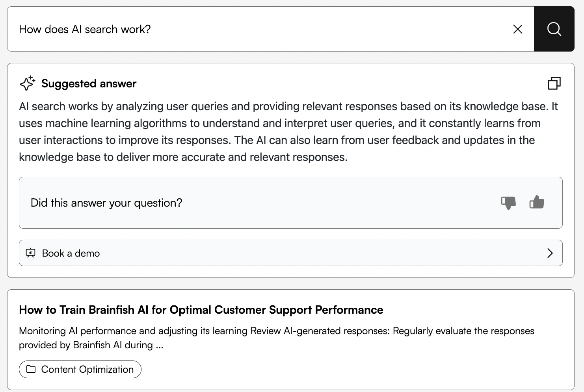Click the presentation icon on Book a demo
Image resolution: width=584 pixels, height=392 pixels.
tap(31, 253)
